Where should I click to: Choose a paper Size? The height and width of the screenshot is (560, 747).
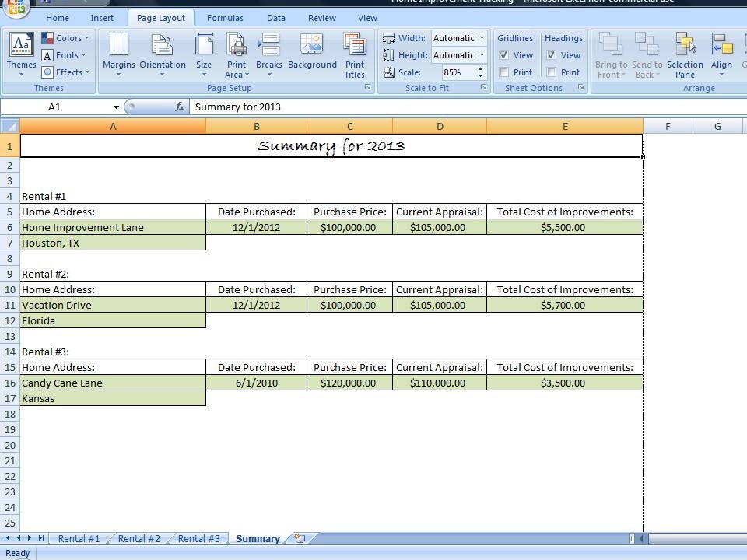tap(204, 54)
